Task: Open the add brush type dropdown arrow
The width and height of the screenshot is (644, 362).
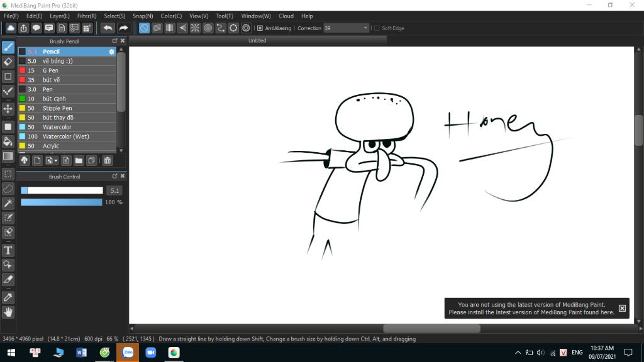Action: point(55,160)
